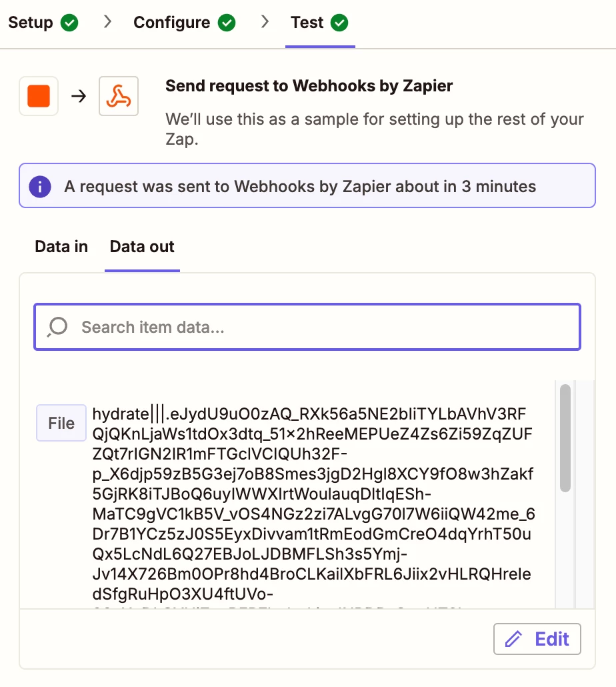Click the chevron after Setup step
The width and height of the screenshot is (616, 687).
[107, 21]
